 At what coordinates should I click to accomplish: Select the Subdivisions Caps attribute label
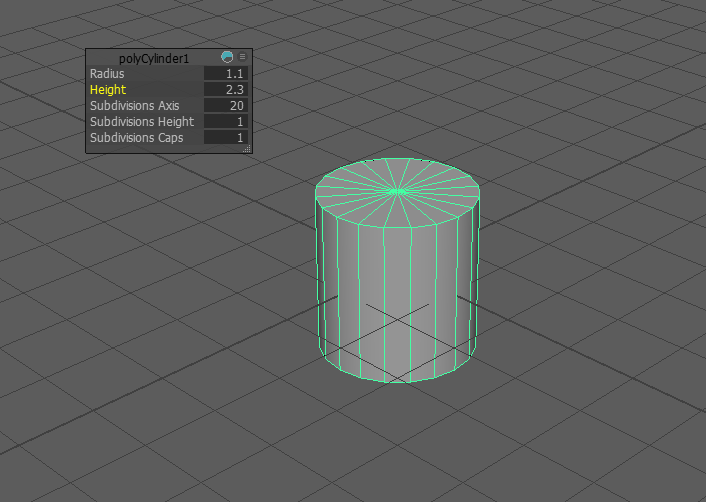[136, 137]
